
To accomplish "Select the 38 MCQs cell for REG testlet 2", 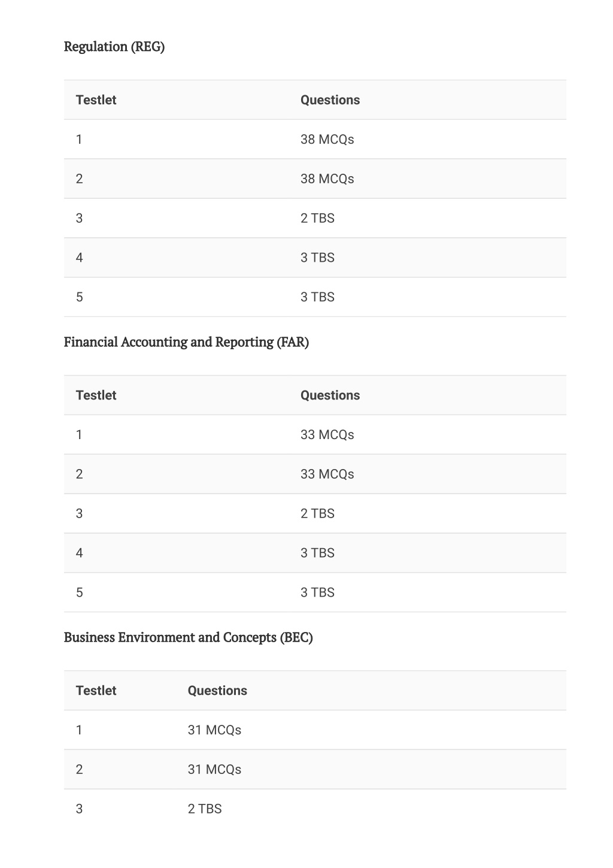I will click(x=327, y=179).
